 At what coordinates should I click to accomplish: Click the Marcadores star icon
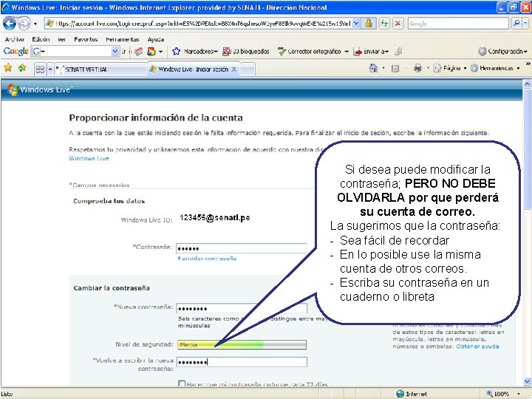click(176, 51)
